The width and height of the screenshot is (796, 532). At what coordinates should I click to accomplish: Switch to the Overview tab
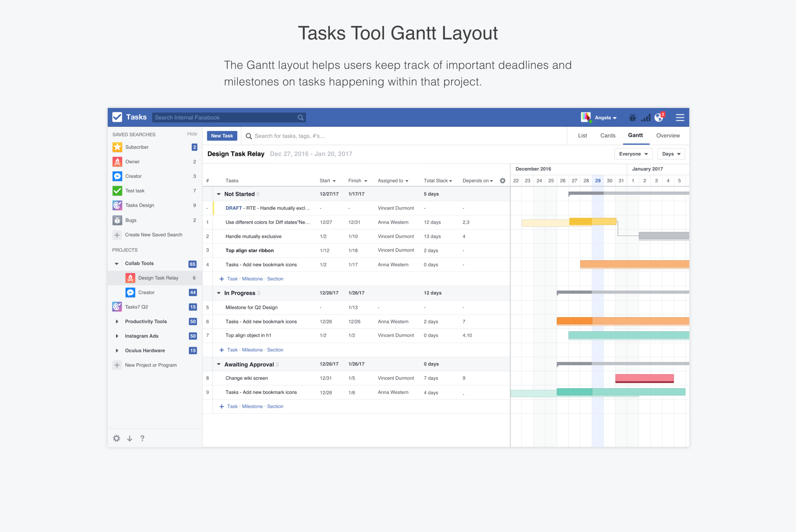click(x=668, y=135)
